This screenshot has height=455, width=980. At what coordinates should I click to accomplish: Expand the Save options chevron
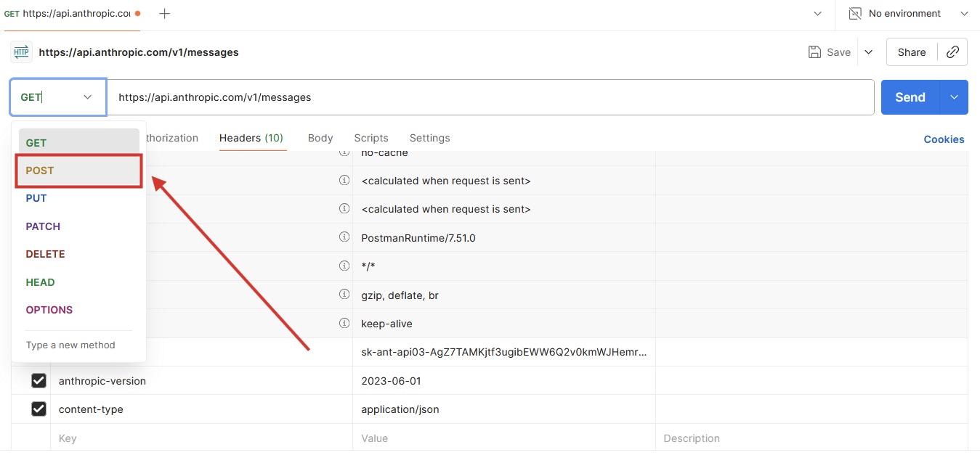pos(869,52)
